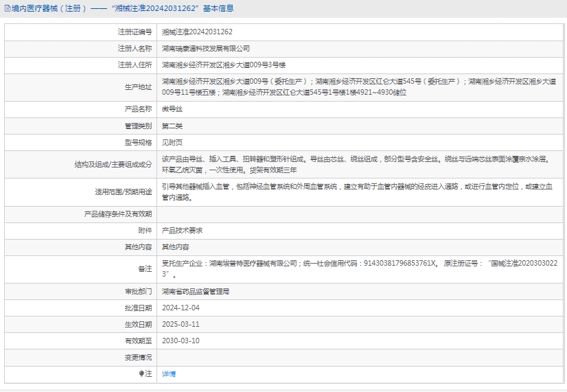This screenshot has width=567, height=392.
Task: Click the 备注 remark text about 受托生产企业
Action: 357,268
